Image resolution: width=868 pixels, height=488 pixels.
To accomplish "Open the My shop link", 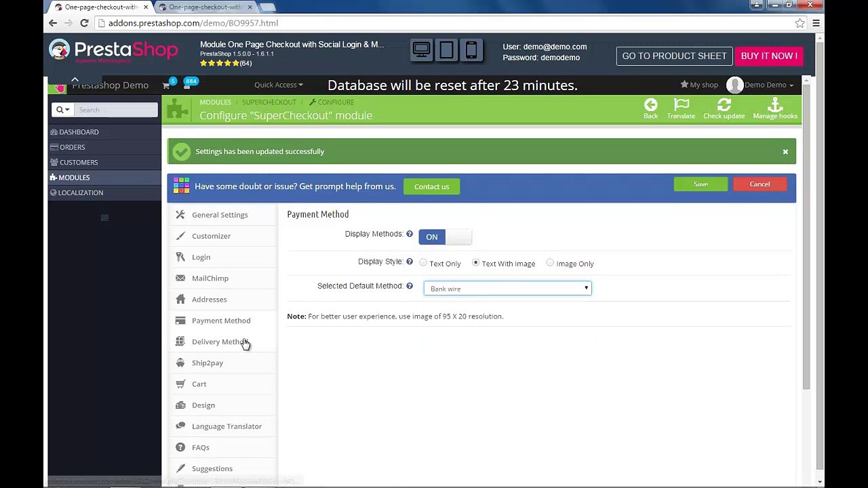I will coord(699,85).
